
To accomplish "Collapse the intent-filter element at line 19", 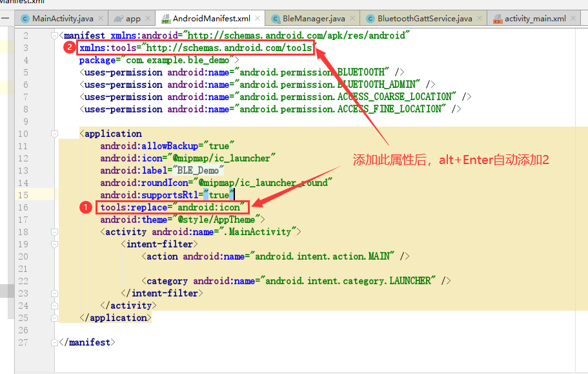I will tap(54, 244).
